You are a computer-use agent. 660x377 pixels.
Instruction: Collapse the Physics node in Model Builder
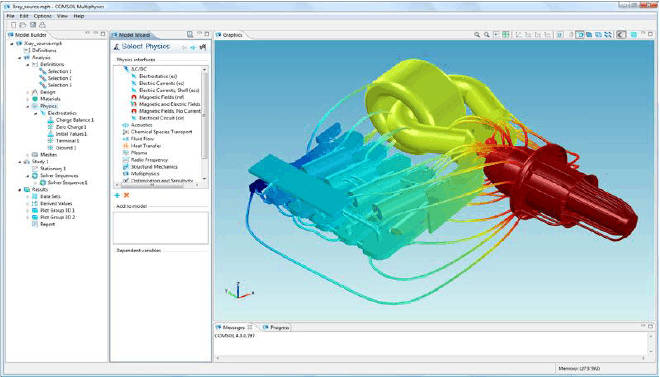point(28,106)
